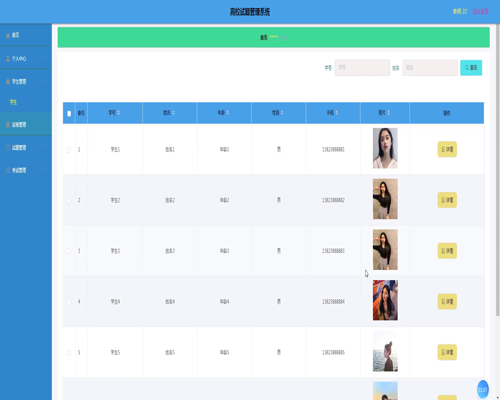The image size is (500, 400).
Task: Click the page's vertical scrollbar
Action: pyautogui.click(x=497, y=170)
